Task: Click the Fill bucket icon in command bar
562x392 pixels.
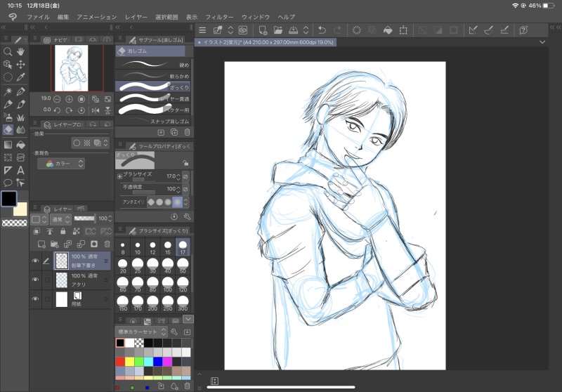Action: click(387, 30)
